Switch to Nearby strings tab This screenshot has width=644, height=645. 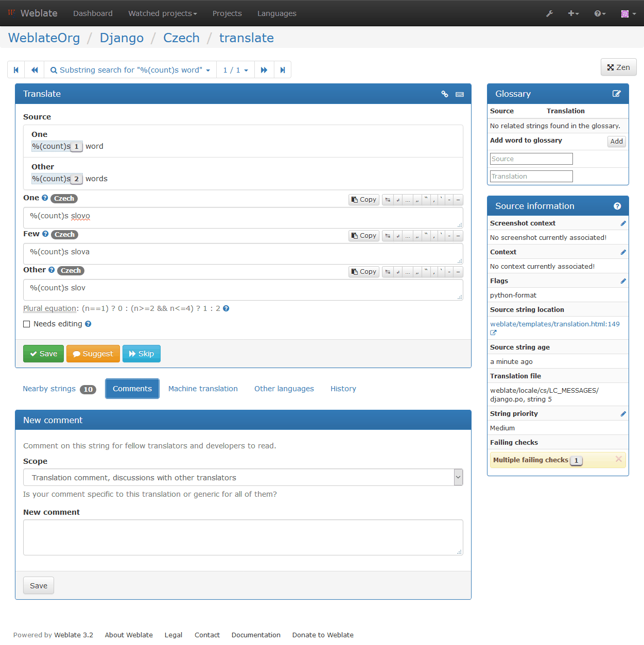tap(59, 389)
